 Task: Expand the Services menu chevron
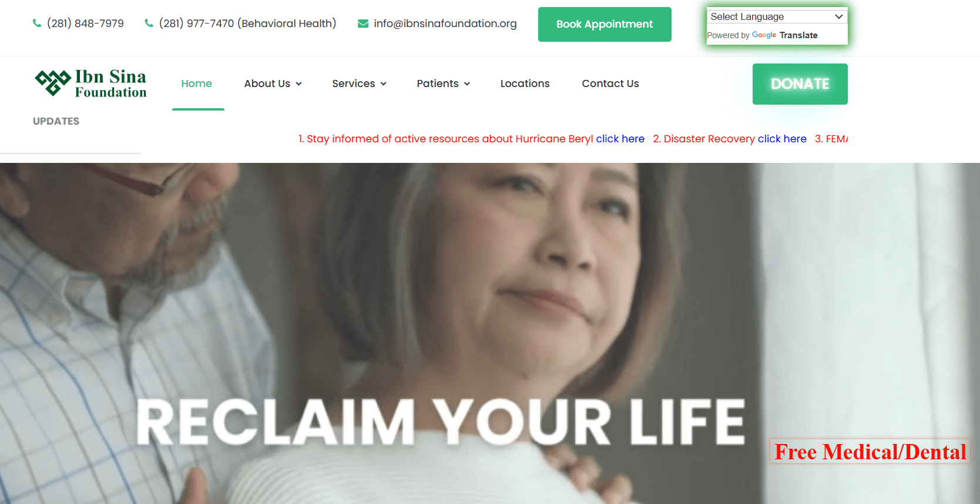383,84
